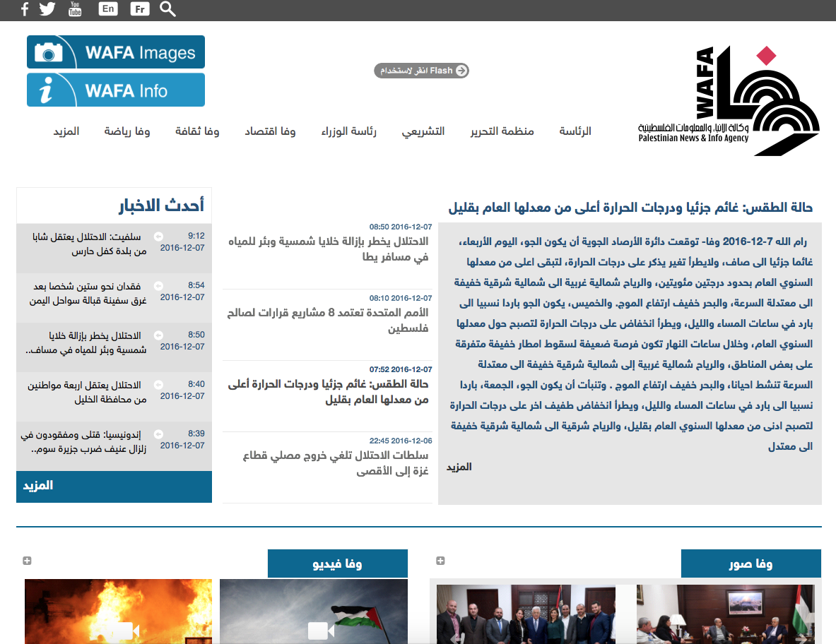Open the WAFA Twitter page icon
Image resolution: width=836 pixels, height=644 pixels.
click(x=47, y=9)
